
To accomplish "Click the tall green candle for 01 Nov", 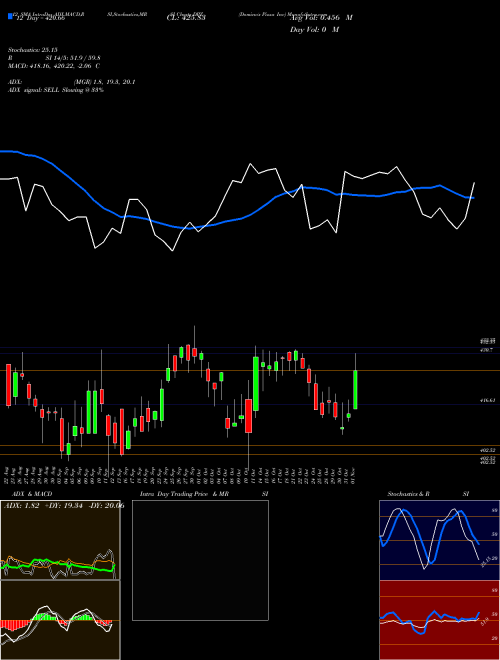I will pyautogui.click(x=355, y=389).
